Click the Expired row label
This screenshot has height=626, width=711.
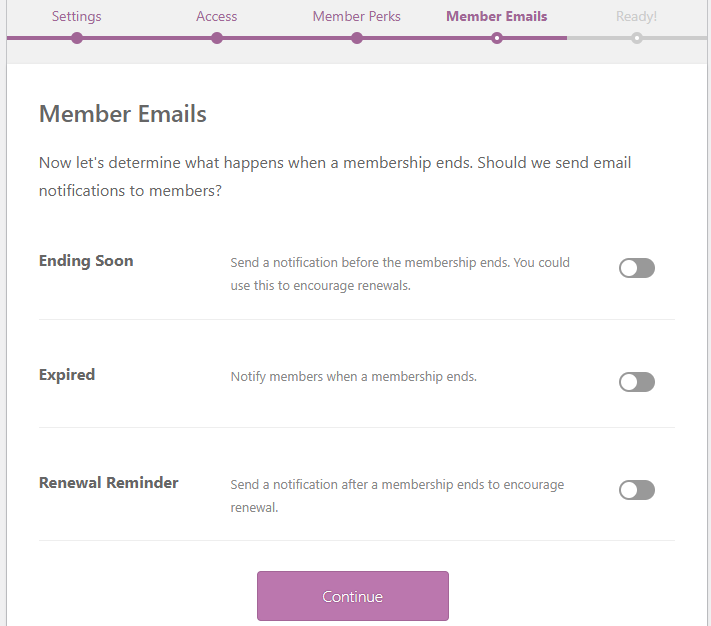[x=67, y=375]
